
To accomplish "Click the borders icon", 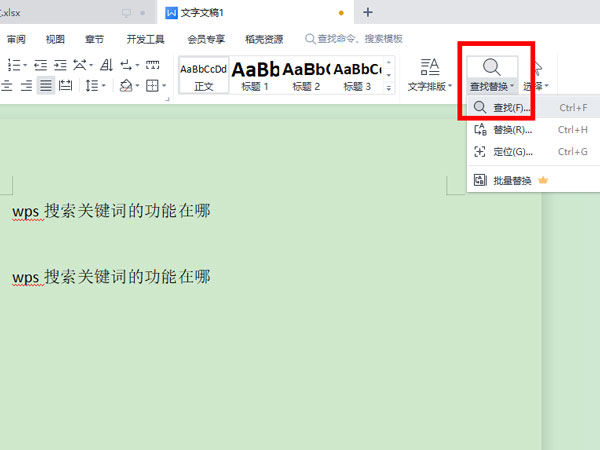I will tap(152, 85).
